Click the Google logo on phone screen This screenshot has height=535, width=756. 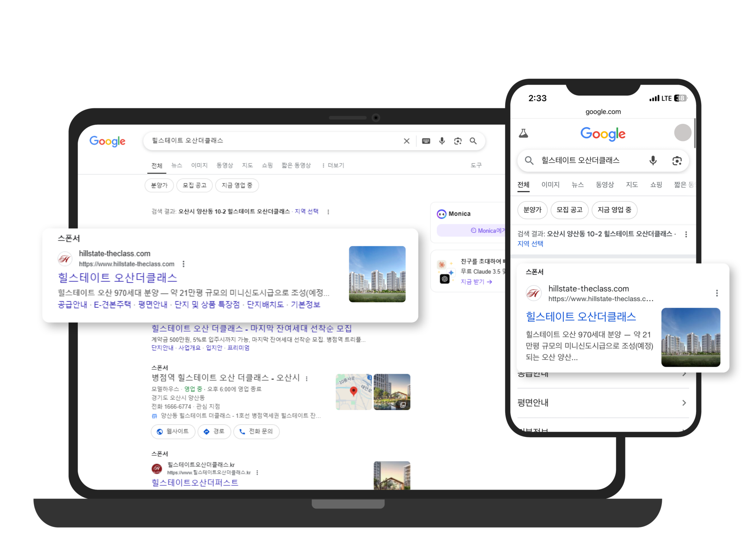[603, 134]
